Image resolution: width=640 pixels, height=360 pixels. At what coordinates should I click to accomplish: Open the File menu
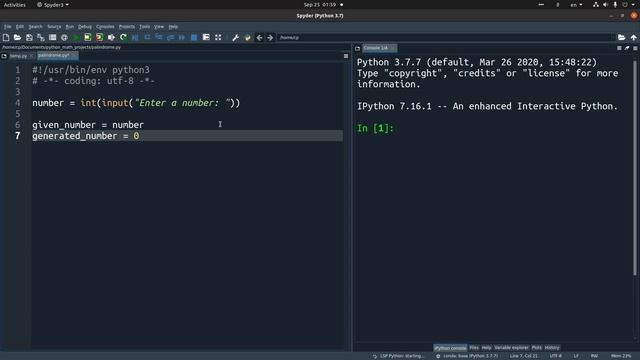7,27
